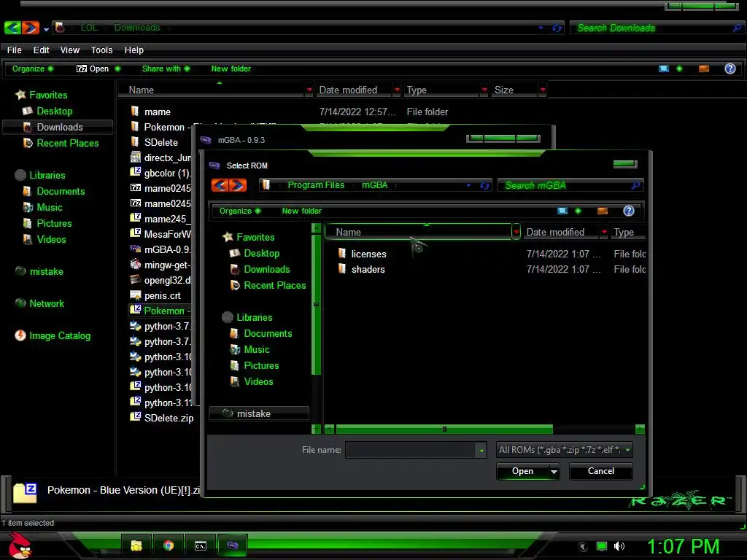This screenshot has width=747, height=560.
Task: Click Program Files breadcrumb in dialog
Action: point(316,184)
